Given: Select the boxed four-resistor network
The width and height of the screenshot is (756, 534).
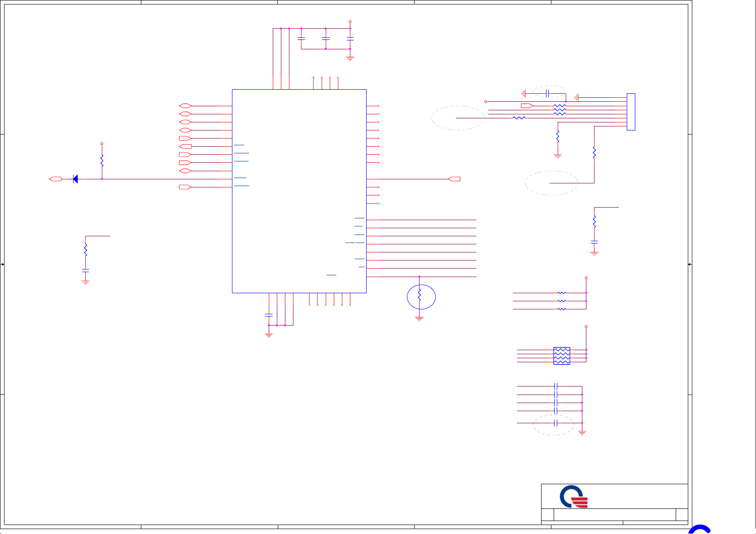Looking at the screenshot, I should pyautogui.click(x=562, y=356).
